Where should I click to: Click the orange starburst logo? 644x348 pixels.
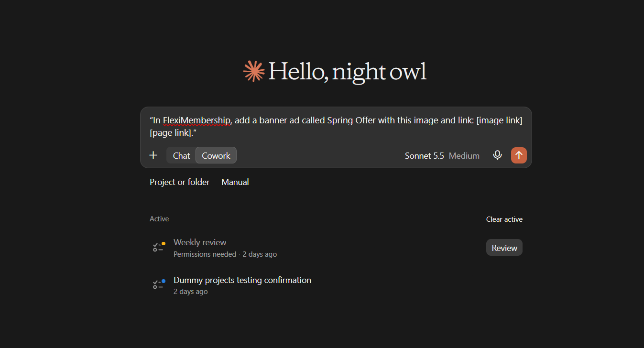coord(254,71)
